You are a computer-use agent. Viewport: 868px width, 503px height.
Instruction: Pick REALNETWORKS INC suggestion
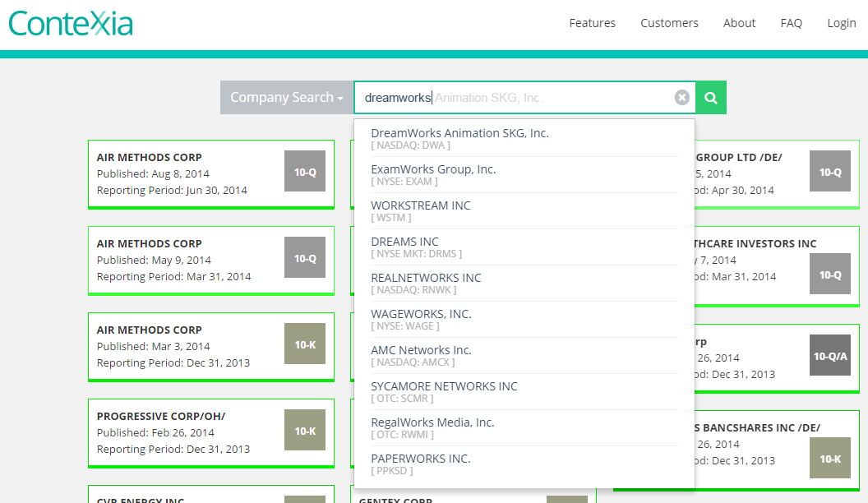pos(524,284)
